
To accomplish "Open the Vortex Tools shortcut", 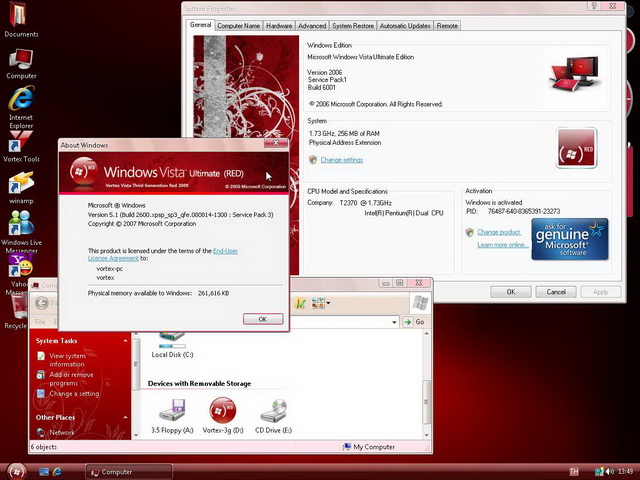I will (x=21, y=147).
